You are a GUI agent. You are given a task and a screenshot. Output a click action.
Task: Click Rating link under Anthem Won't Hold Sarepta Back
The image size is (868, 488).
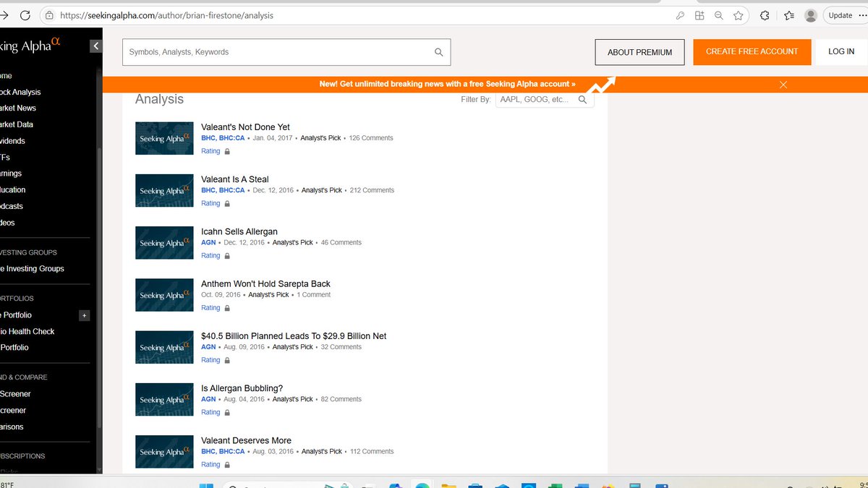click(210, 308)
